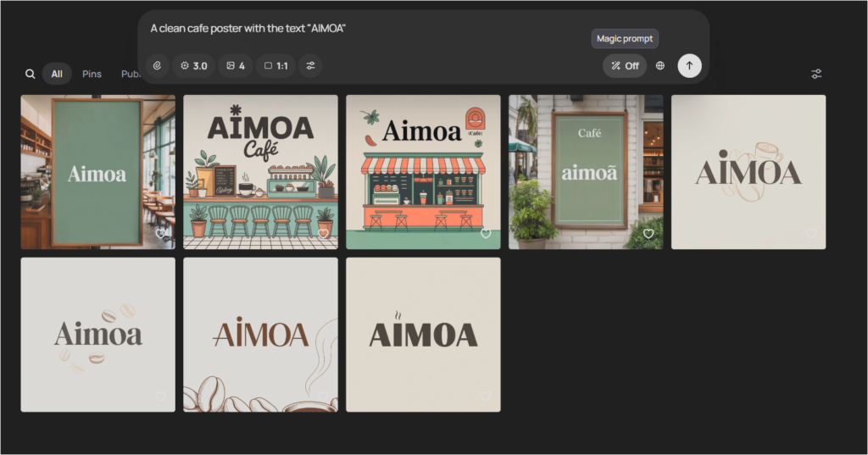Open the model version 3.0 dropdown
The image size is (868, 455).
[x=193, y=65]
